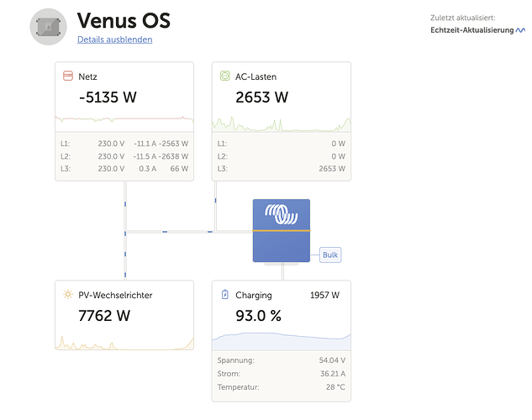The width and height of the screenshot is (532, 420).
Task: Click the PV-Wechselrichter card title
Action: point(115,295)
